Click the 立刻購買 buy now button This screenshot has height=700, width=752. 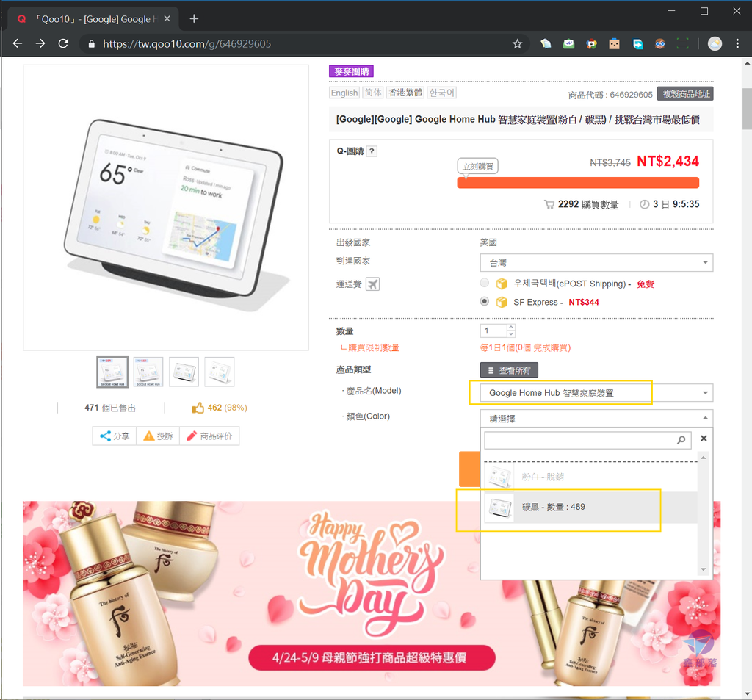[477, 167]
